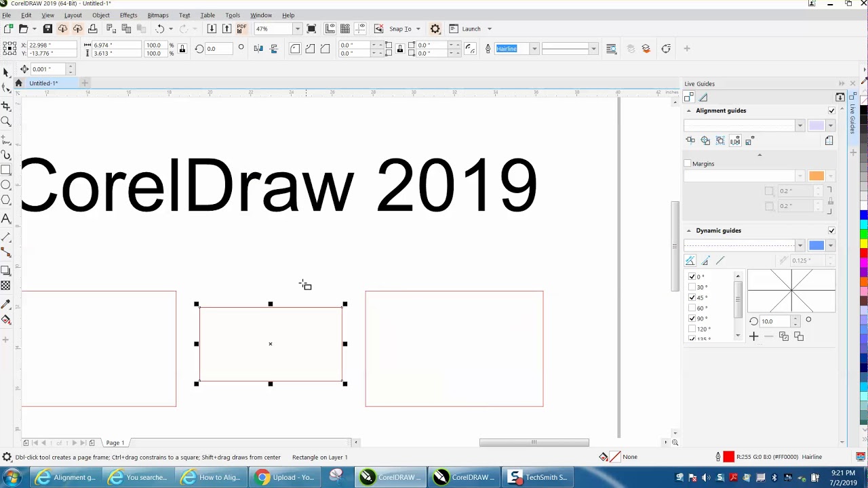
Task: Click the New document icon
Action: [x=8, y=28]
